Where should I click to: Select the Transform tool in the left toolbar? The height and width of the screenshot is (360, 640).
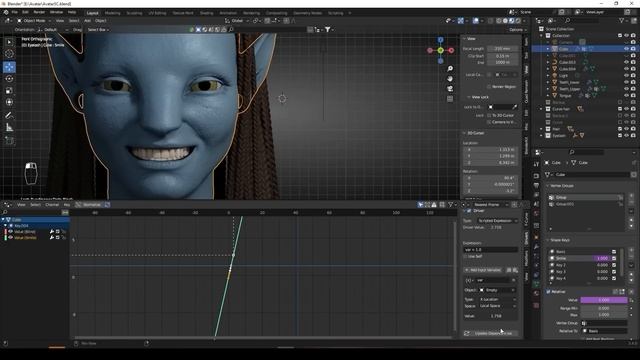pos(9,102)
